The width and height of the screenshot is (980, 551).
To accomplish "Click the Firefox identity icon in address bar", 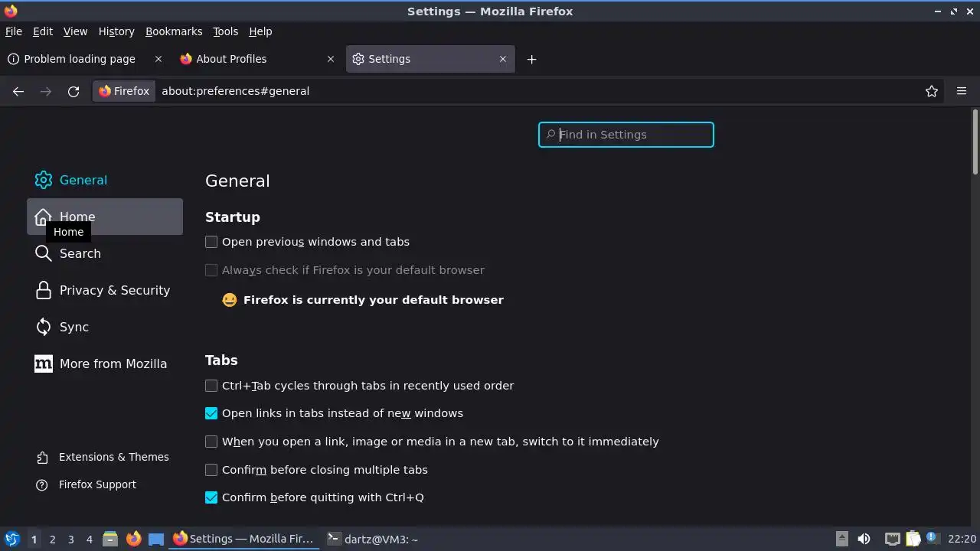I will coord(124,91).
